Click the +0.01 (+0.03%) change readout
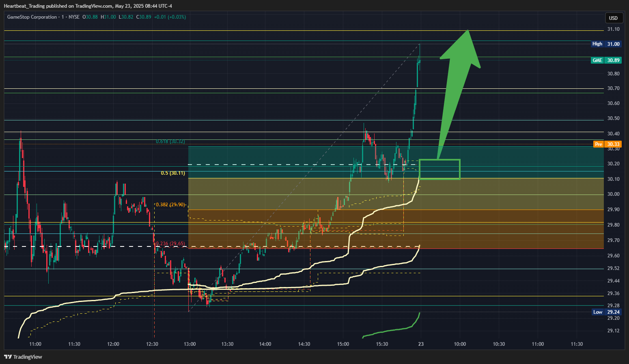Image resolution: width=629 pixels, height=364 pixels. 170,17
